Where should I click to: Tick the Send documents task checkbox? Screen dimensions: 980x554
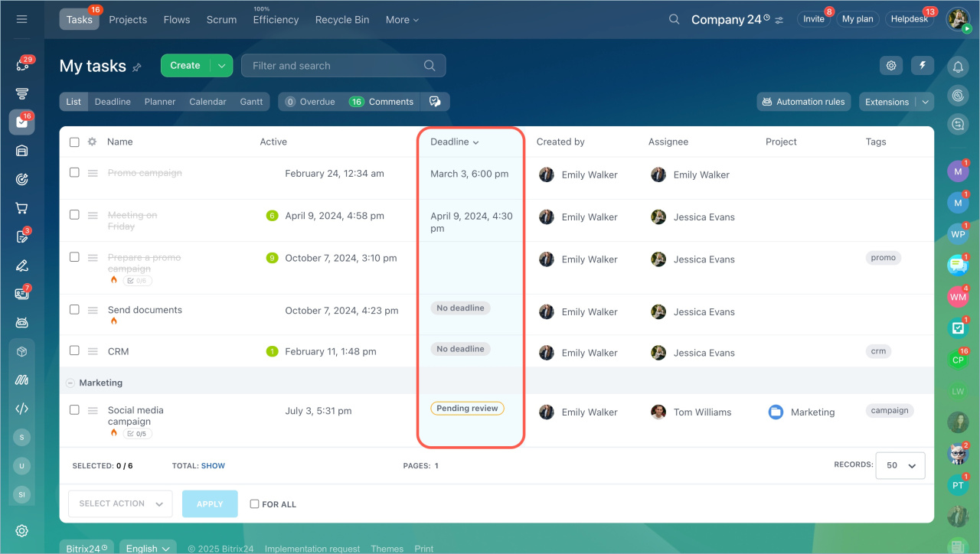pos(74,310)
